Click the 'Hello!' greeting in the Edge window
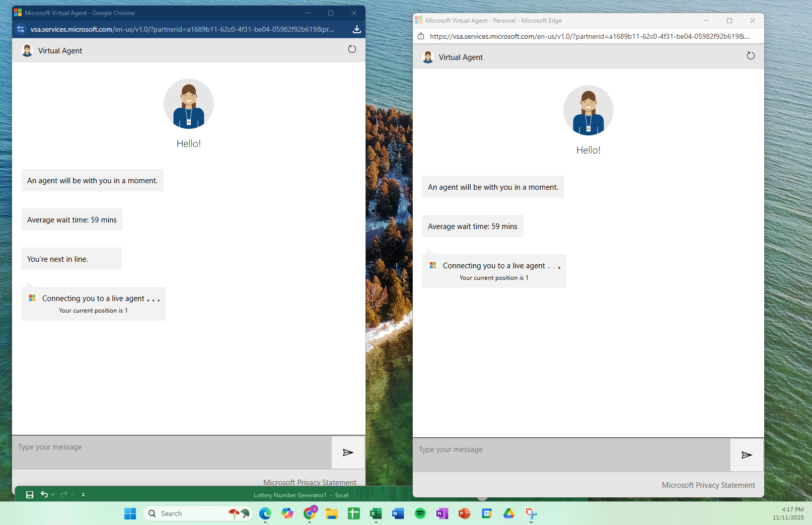The height and width of the screenshot is (525, 812). tap(588, 150)
